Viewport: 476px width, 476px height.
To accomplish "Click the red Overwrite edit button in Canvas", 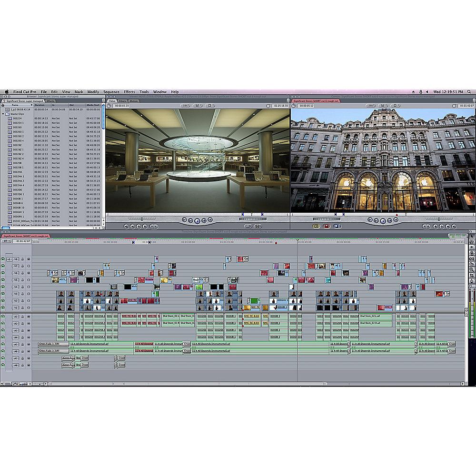I will [x=327, y=226].
